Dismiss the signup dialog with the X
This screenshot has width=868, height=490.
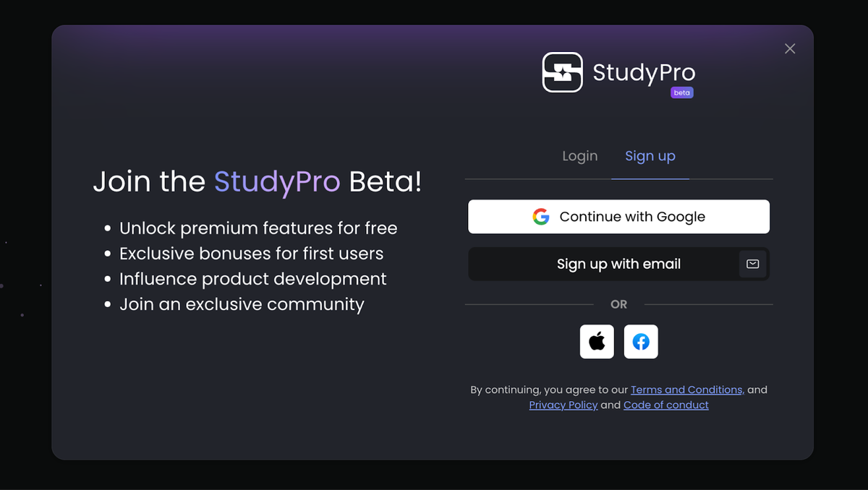(x=789, y=48)
